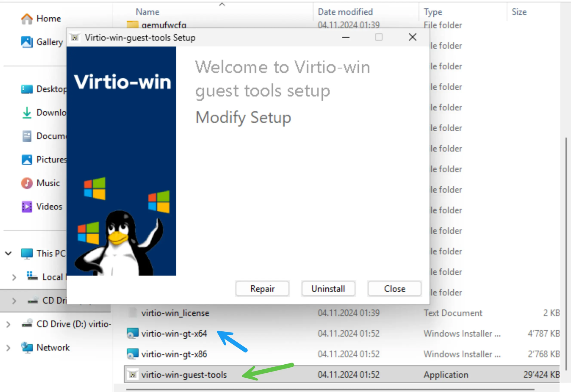Image resolution: width=571 pixels, height=392 pixels.
Task: Click the Type column header
Action: pos(433,12)
